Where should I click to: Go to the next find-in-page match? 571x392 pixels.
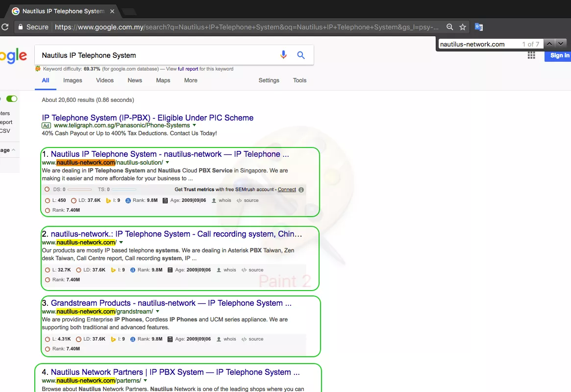point(561,44)
